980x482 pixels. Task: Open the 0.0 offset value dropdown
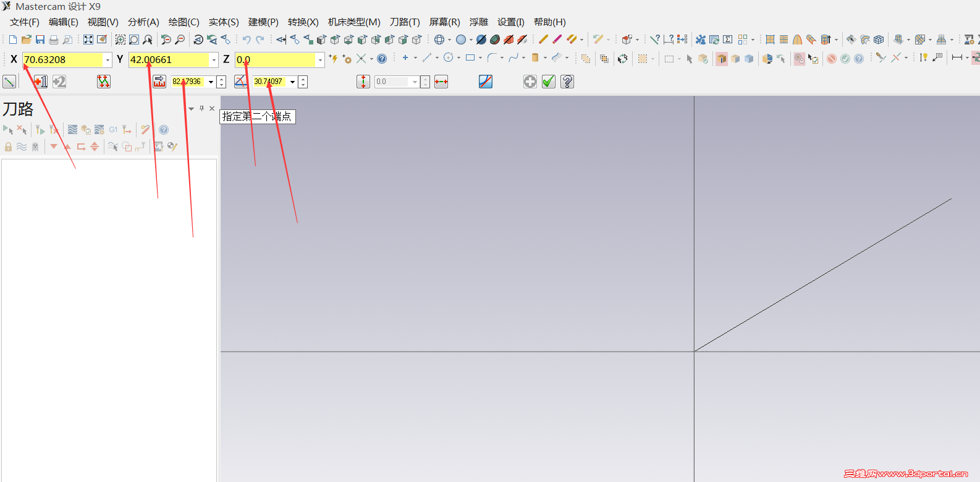click(x=415, y=82)
